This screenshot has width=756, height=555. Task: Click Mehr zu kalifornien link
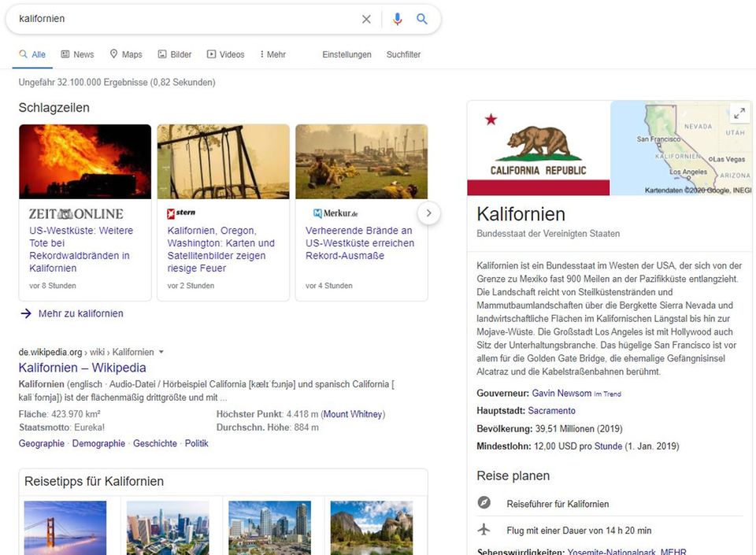coord(80,313)
